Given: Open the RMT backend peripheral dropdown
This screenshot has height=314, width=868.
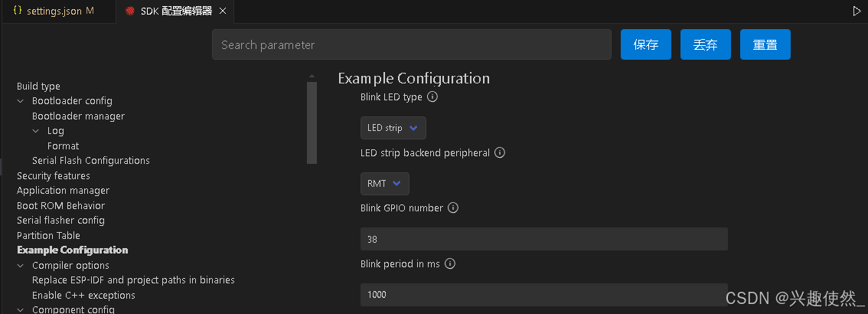Looking at the screenshot, I should pyautogui.click(x=384, y=184).
